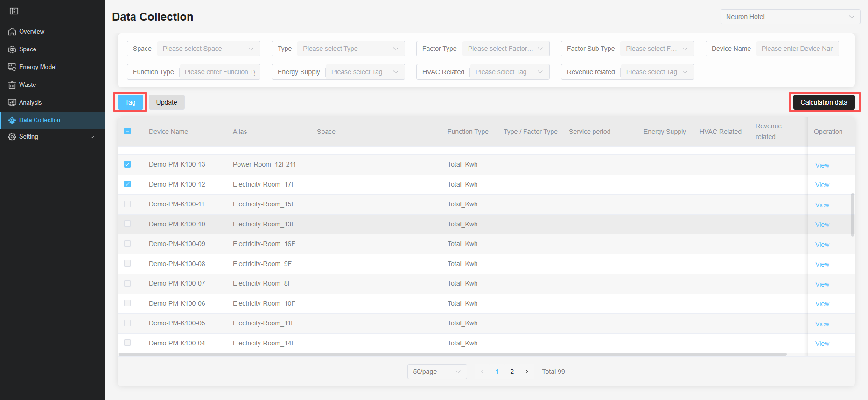Expand the Energy Supply tag dropdown
Viewport: 868px width, 400px height.
(364, 72)
